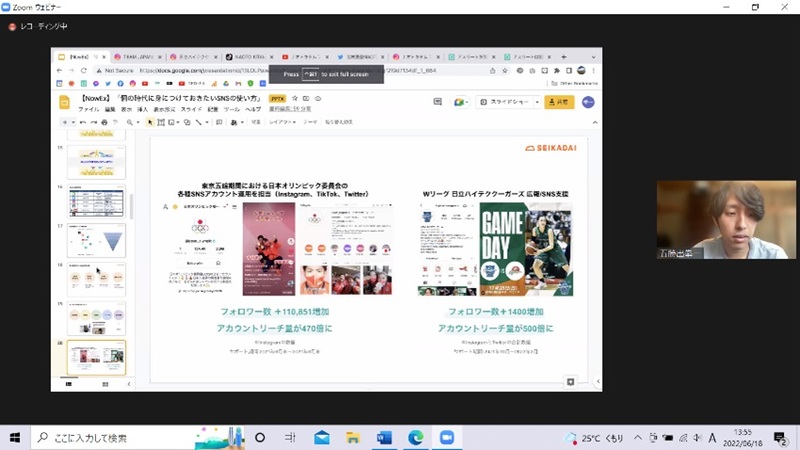Screen dimensions: 800x450
Task: Open the Google account avatar
Action: click(588, 102)
